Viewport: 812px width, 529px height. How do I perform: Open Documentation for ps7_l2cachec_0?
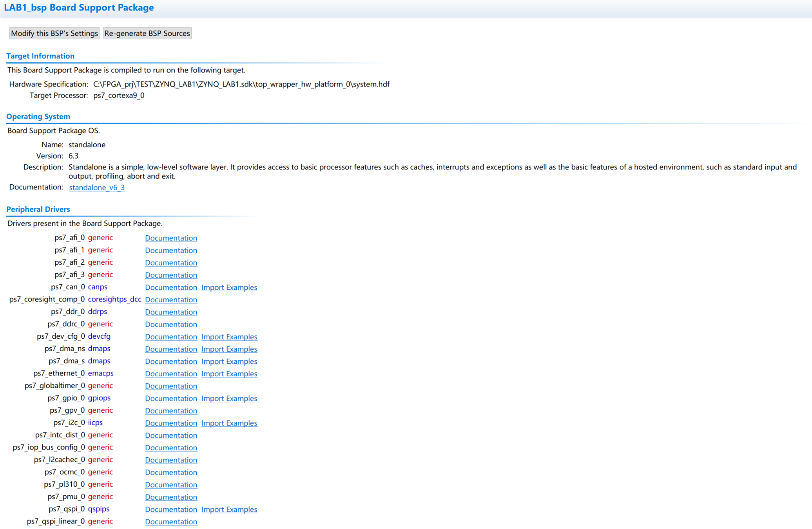point(171,460)
